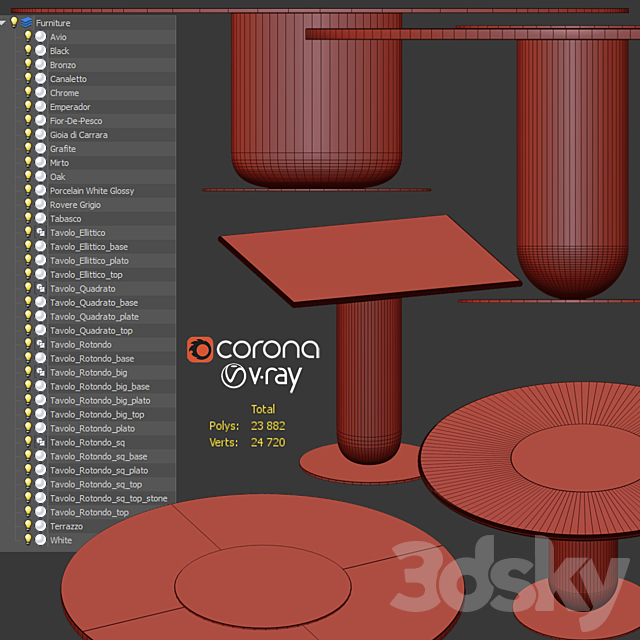Viewport: 640px width, 640px height.
Task: Toggle the lightbulb visibility for Avio
Action: point(28,36)
